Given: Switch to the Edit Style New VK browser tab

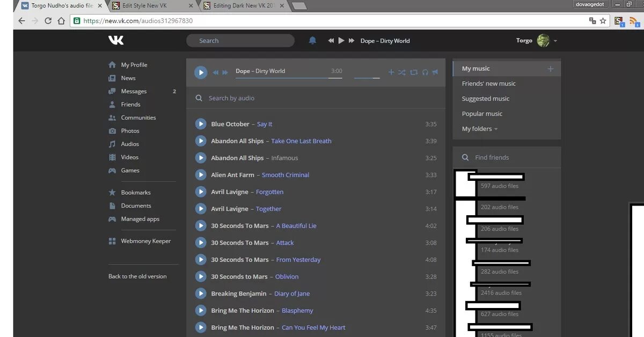Looking at the screenshot, I should 153,5.
